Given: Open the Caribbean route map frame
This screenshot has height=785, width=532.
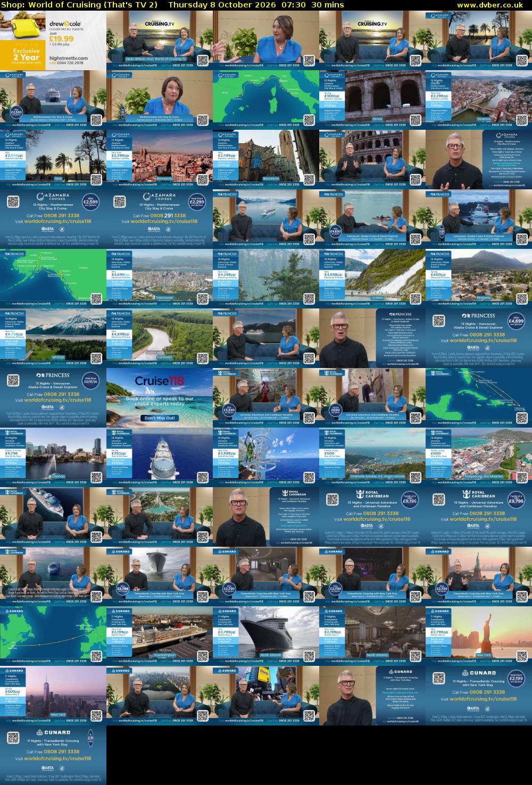Looking at the screenshot, I should click(479, 398).
